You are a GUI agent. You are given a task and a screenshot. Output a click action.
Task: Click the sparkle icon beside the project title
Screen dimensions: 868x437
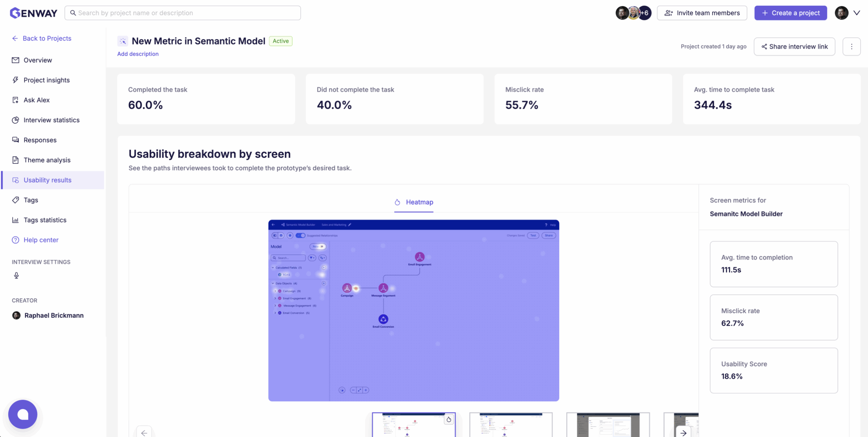point(123,41)
